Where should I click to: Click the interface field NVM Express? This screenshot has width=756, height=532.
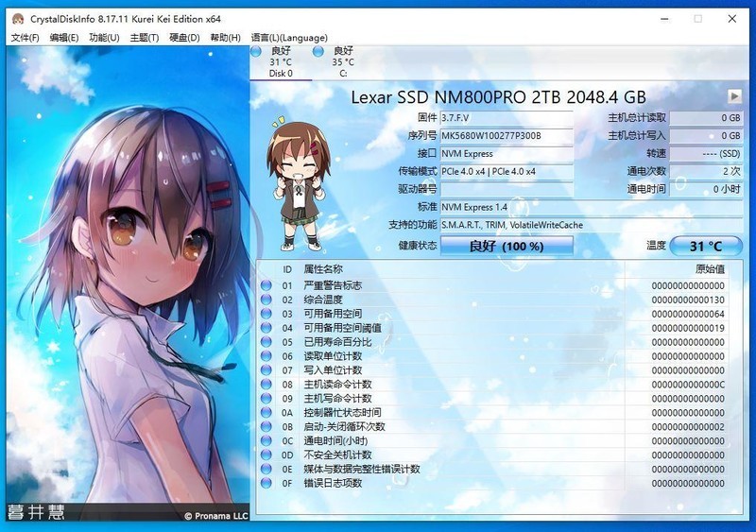point(507,153)
